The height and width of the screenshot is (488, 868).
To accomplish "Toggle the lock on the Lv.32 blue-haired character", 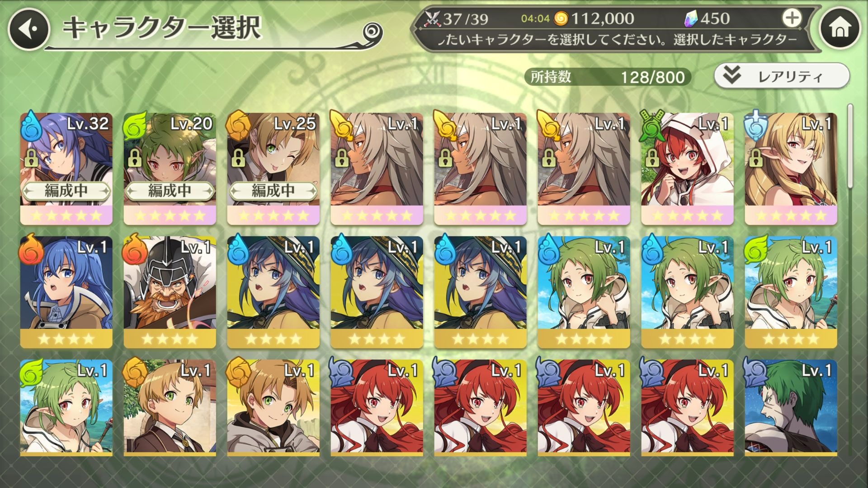I will [x=31, y=159].
